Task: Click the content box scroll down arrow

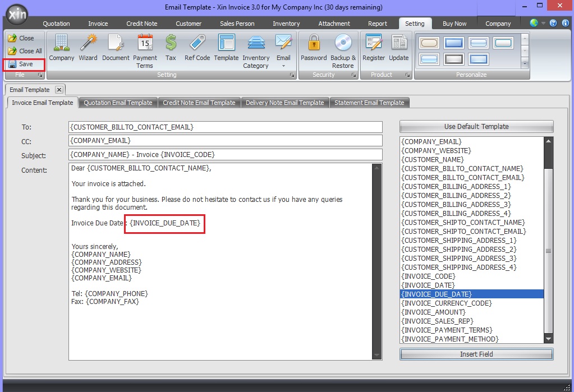Action: click(376, 355)
